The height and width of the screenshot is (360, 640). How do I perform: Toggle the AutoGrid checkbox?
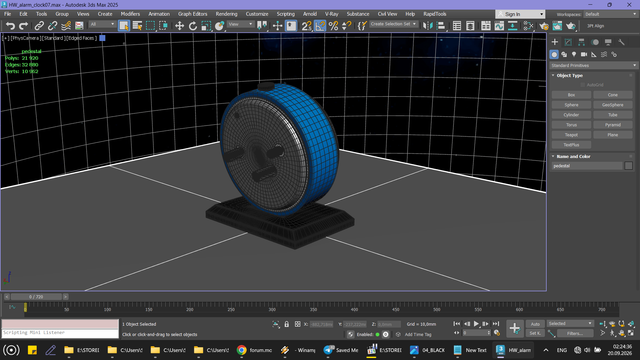click(583, 85)
